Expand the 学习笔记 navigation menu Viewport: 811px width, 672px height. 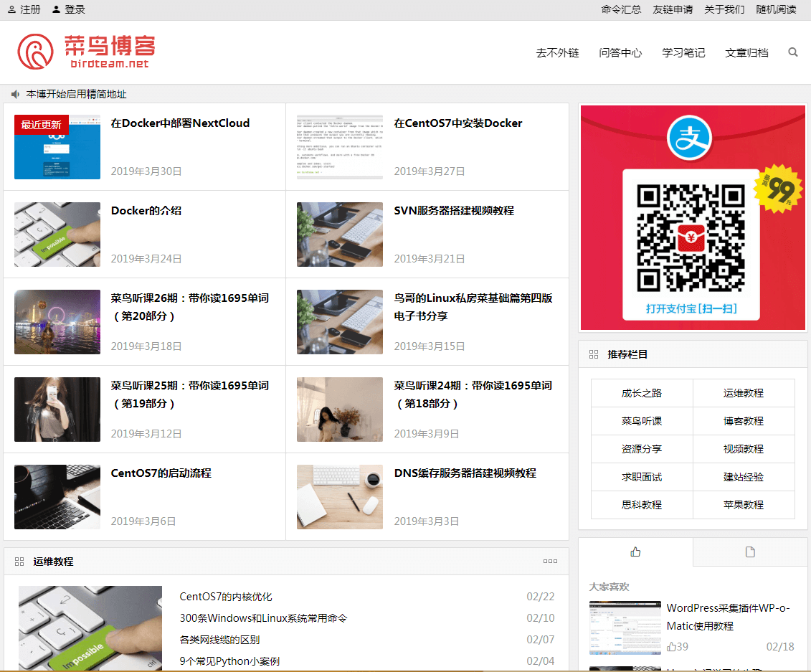683,52
